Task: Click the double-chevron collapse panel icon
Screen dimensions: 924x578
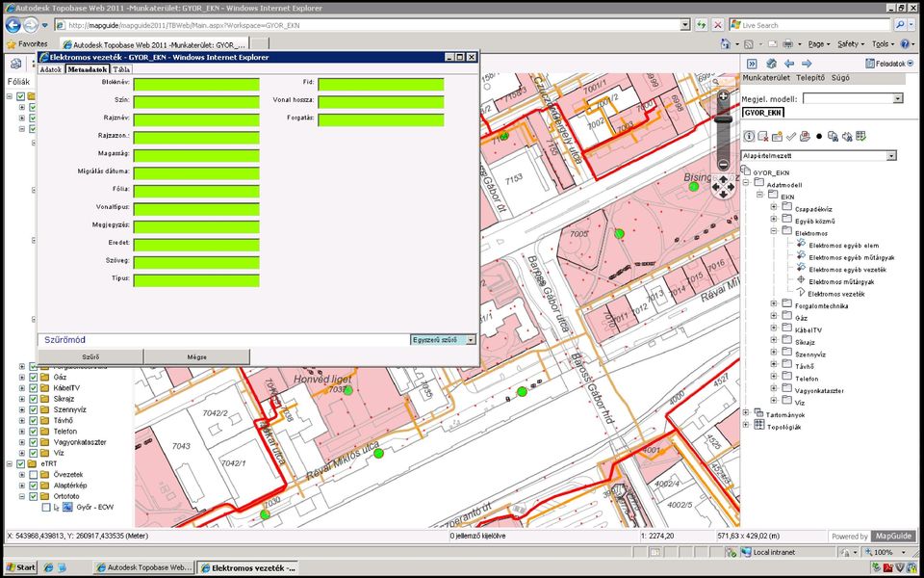Action: point(752,64)
